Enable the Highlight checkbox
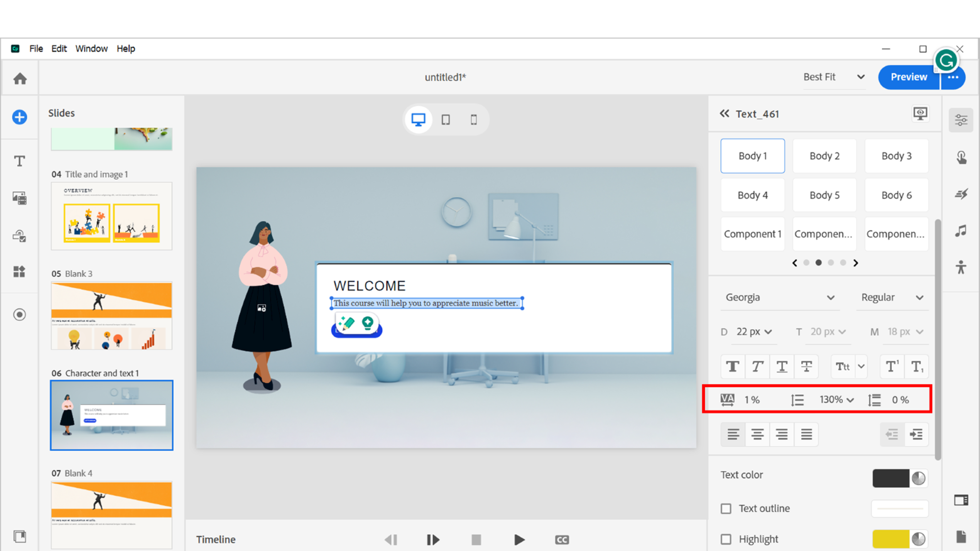 726,539
